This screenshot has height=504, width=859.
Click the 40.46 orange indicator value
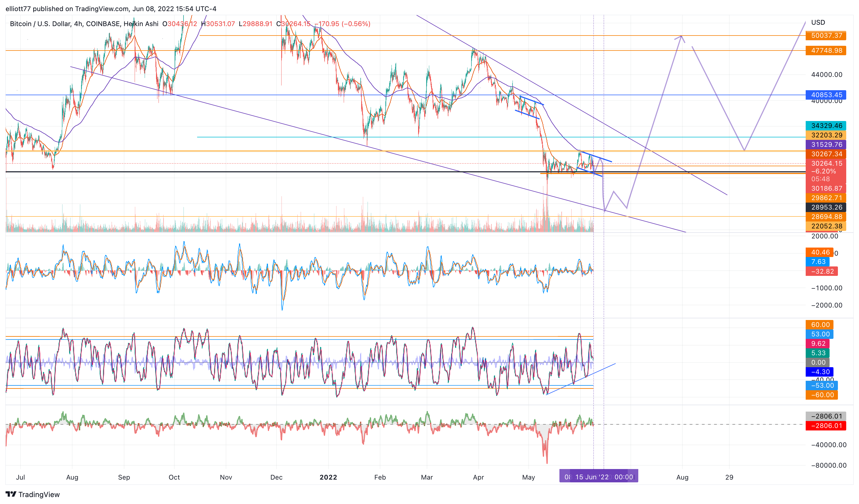point(820,252)
